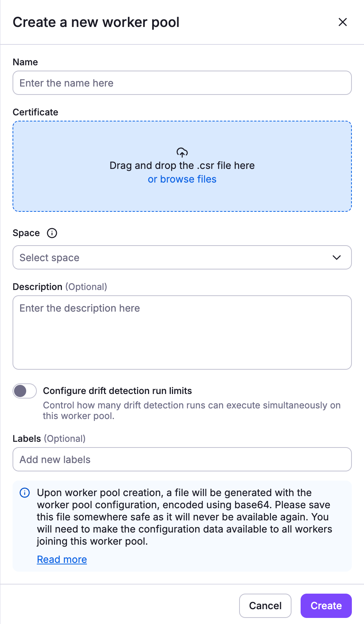This screenshot has width=364, height=624.
Task: Click the certificate drag-and-drop zone
Action: (x=182, y=165)
